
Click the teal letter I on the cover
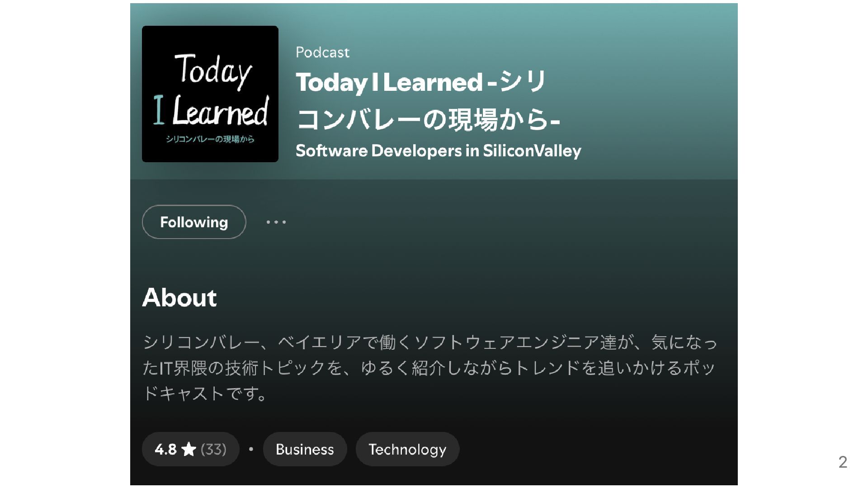[158, 109]
